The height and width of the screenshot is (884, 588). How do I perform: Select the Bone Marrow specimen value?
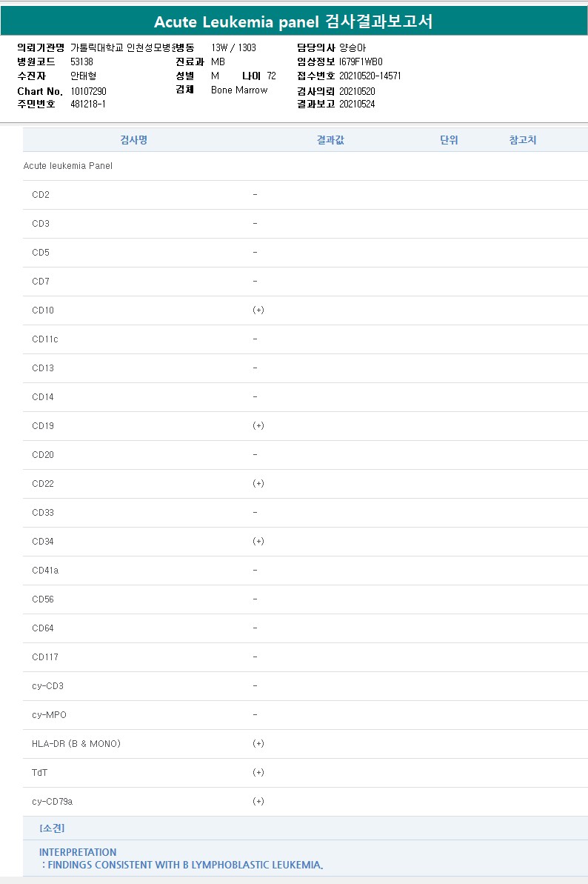click(239, 90)
